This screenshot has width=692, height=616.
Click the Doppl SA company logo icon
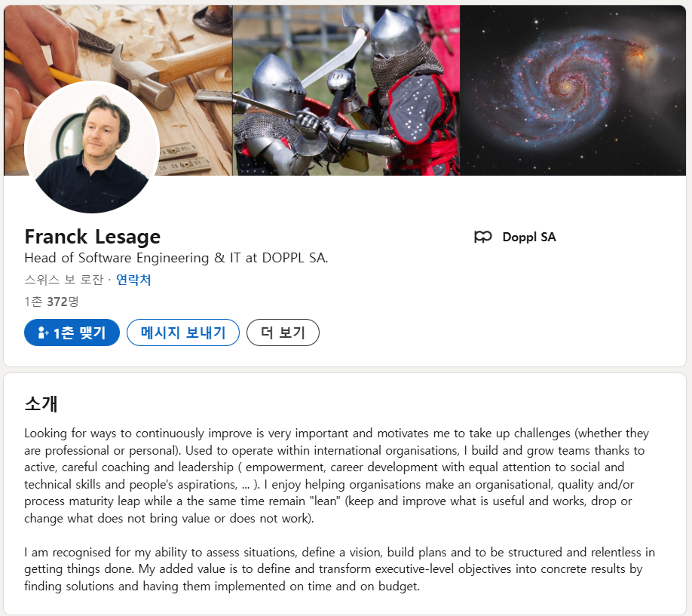tap(482, 237)
